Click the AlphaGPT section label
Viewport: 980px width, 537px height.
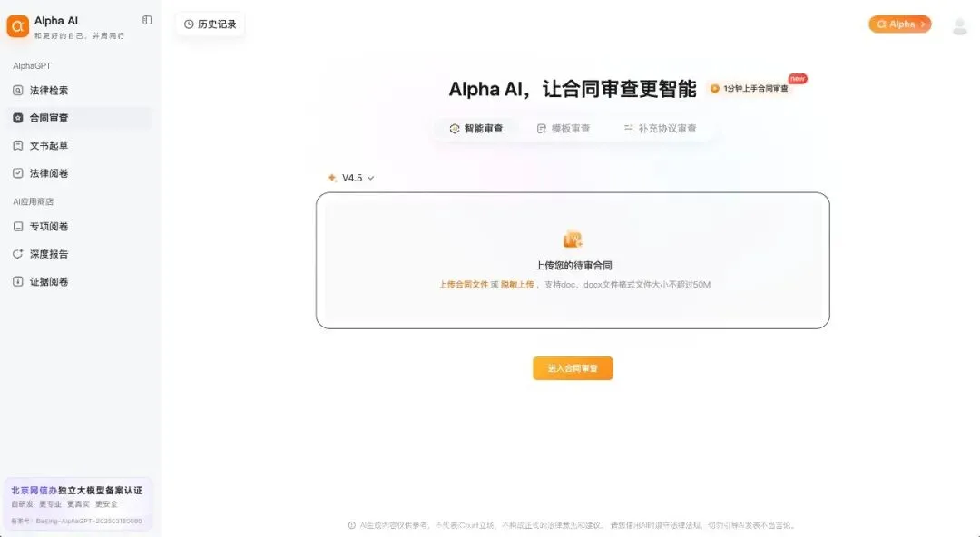click(x=32, y=65)
